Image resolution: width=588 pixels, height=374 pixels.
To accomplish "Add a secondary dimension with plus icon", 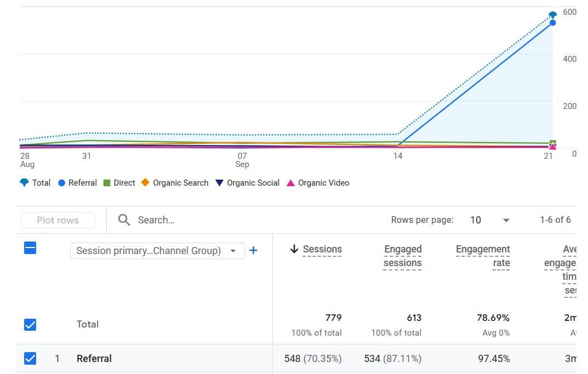I will point(253,250).
